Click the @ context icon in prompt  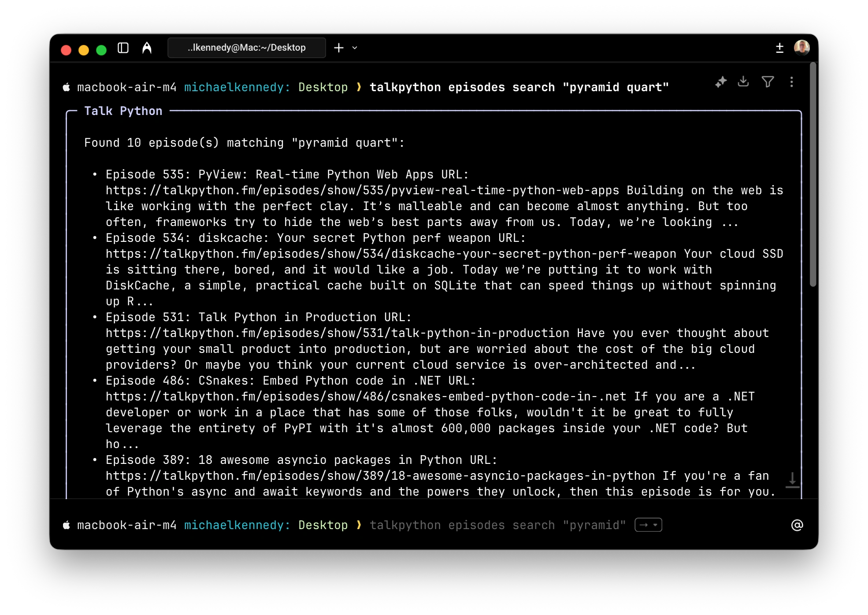(797, 525)
